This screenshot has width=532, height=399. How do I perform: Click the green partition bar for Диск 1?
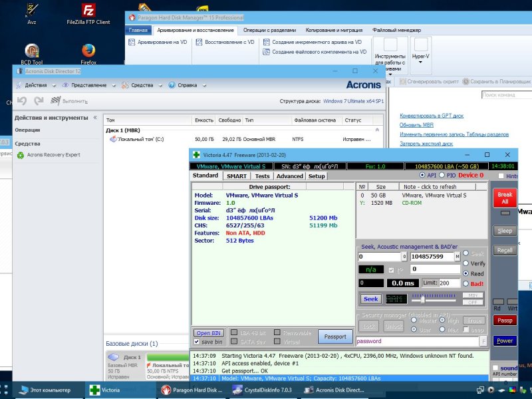(168, 357)
